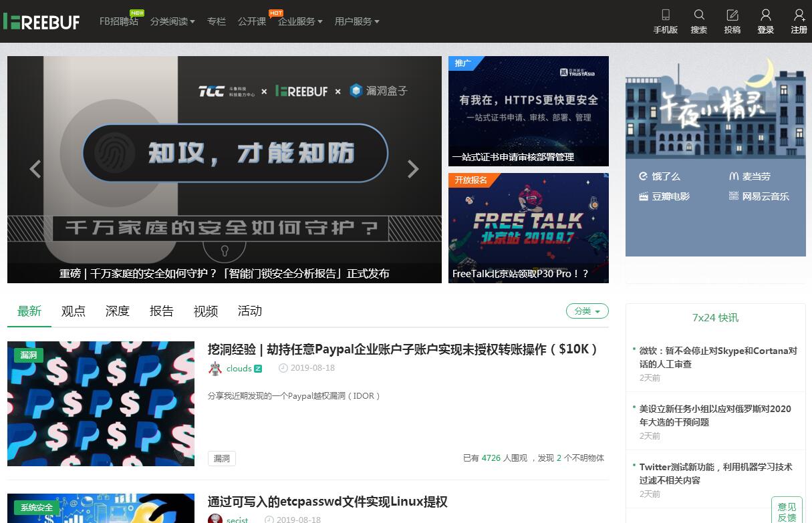This screenshot has width=812, height=523.
Task: Go to the previous carousel slide arrow
Action: point(35,169)
